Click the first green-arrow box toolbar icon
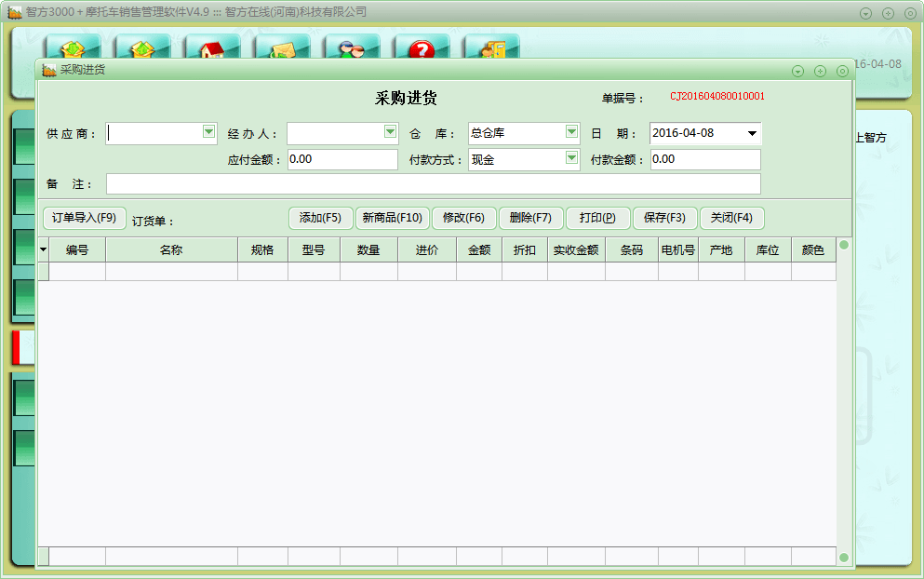This screenshot has height=579, width=924. [x=73, y=48]
